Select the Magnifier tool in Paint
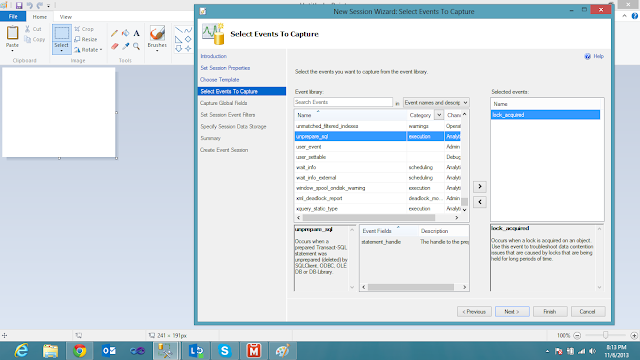Screen dimensions: 640x360 136,47
